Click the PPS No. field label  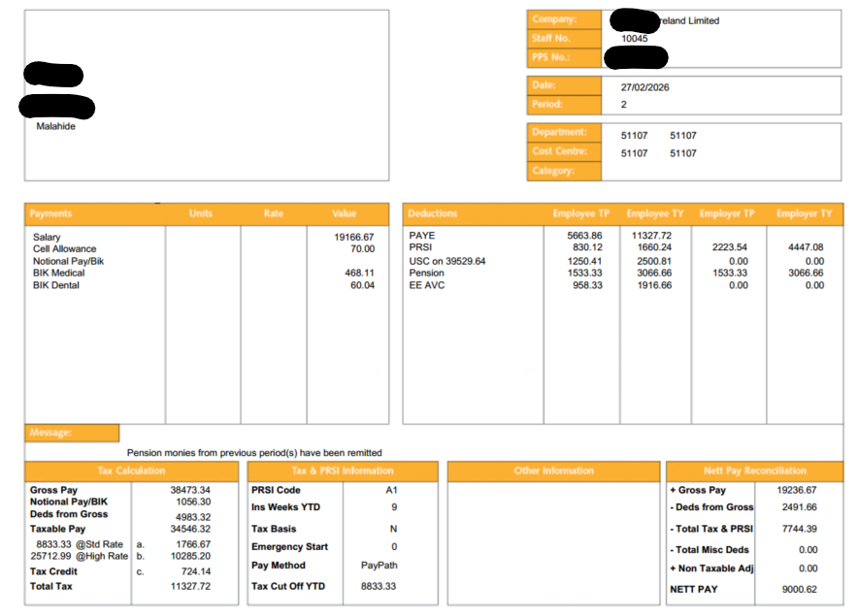coord(551,57)
